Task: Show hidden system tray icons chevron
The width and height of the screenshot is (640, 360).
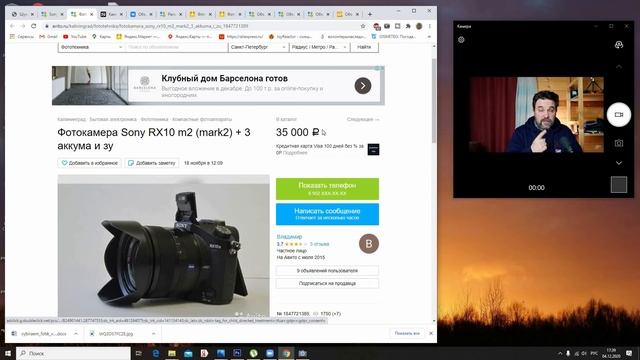Action: point(560,353)
